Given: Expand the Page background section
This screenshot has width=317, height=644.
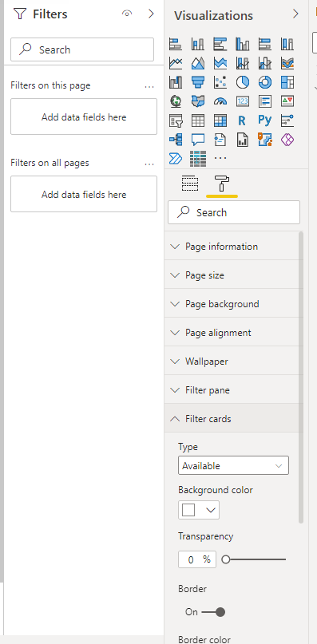Looking at the screenshot, I should pos(232,304).
